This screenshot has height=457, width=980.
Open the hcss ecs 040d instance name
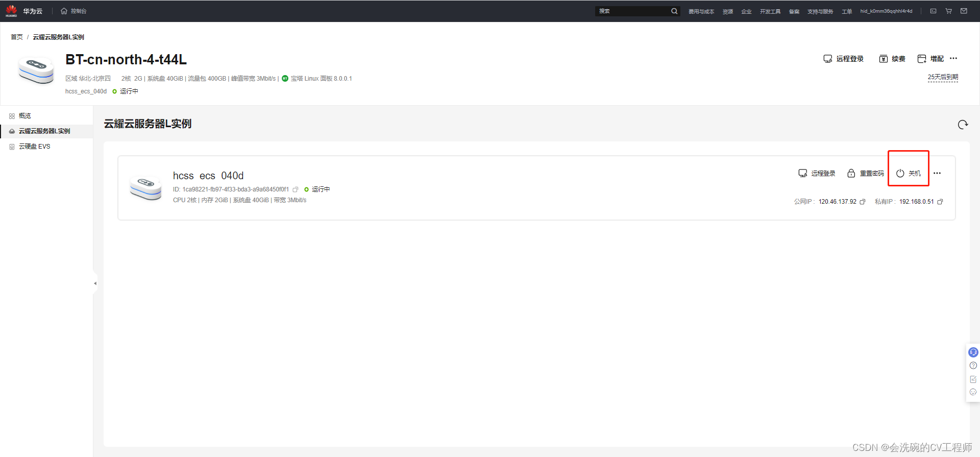[x=208, y=176]
